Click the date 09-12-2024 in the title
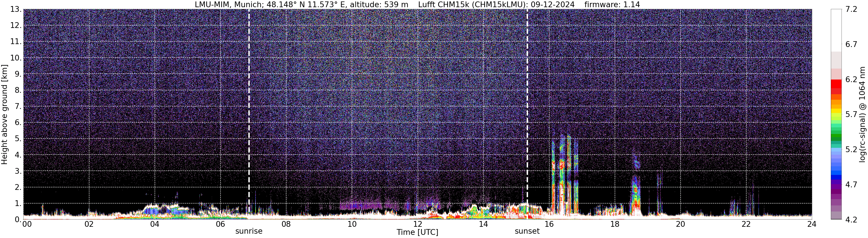This screenshot has height=238, width=868. 552,4
